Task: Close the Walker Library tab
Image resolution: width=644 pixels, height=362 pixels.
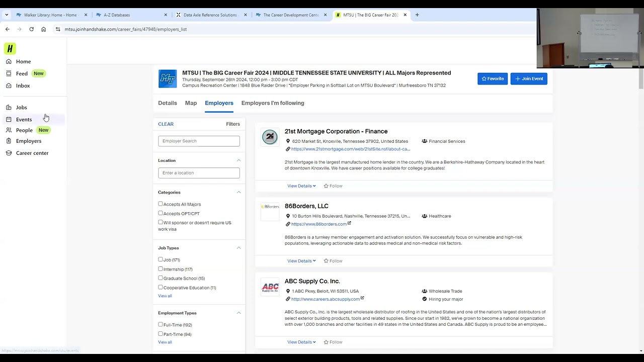Action: pyautogui.click(x=86, y=15)
